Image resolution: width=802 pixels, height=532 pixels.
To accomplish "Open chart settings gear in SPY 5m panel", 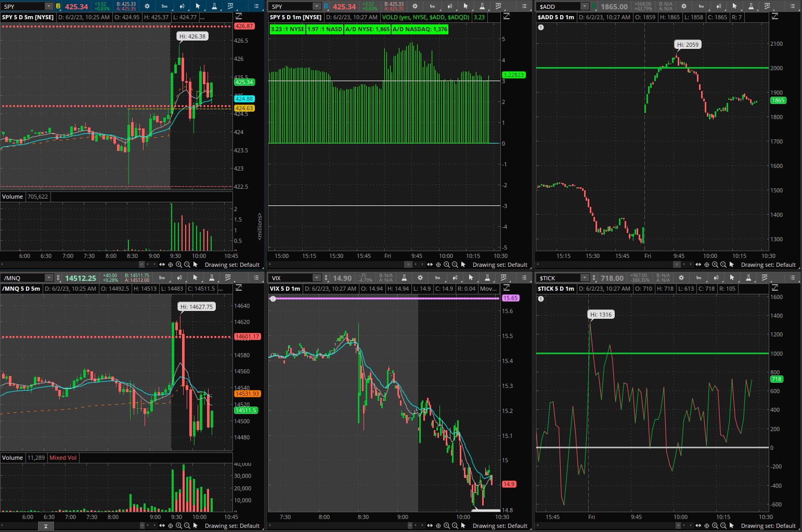I will 147,6.
